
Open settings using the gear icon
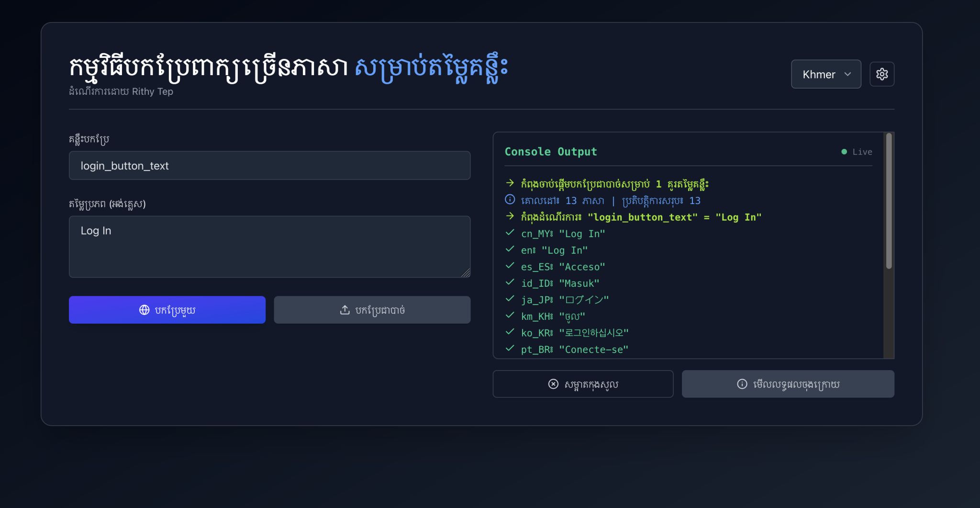(882, 74)
